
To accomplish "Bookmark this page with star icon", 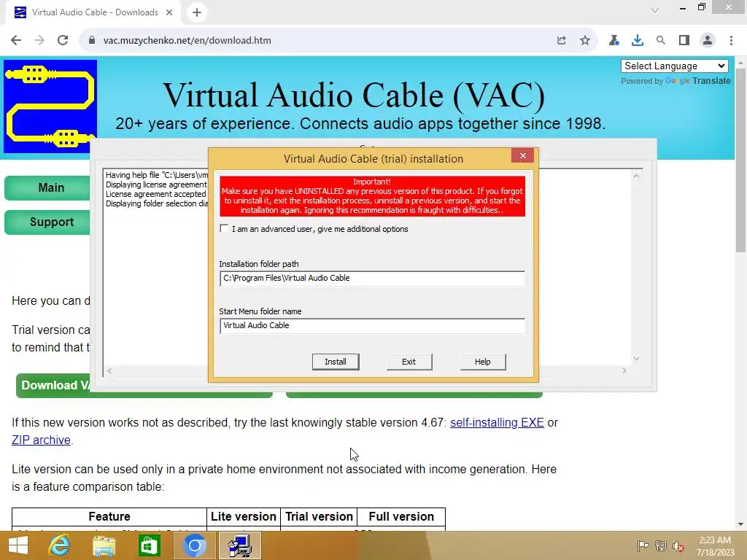I will [585, 41].
